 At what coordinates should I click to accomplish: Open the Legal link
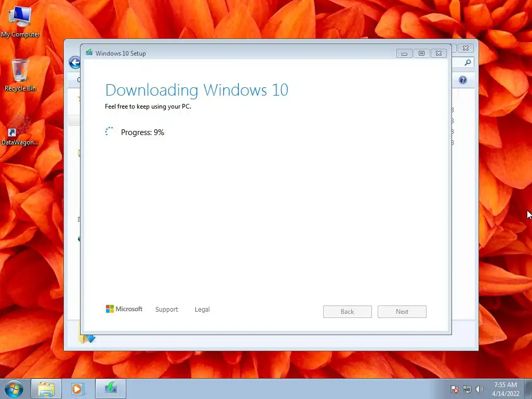(x=202, y=309)
